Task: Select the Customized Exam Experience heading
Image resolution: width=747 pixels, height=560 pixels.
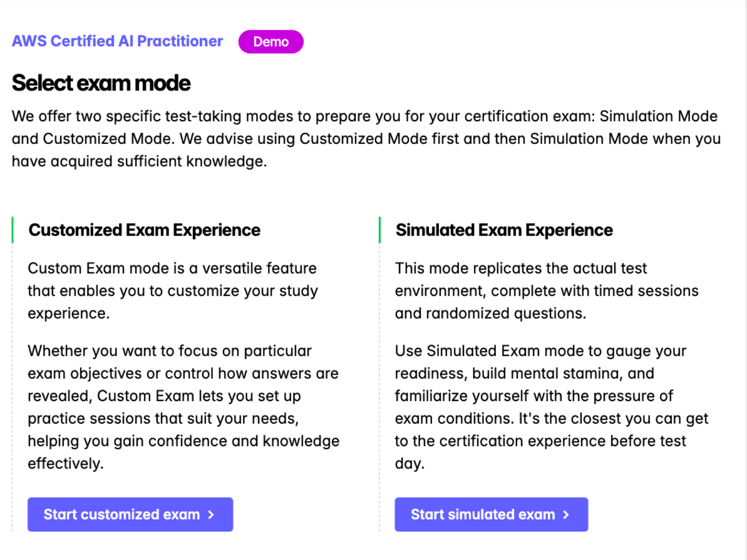Action: pos(144,230)
